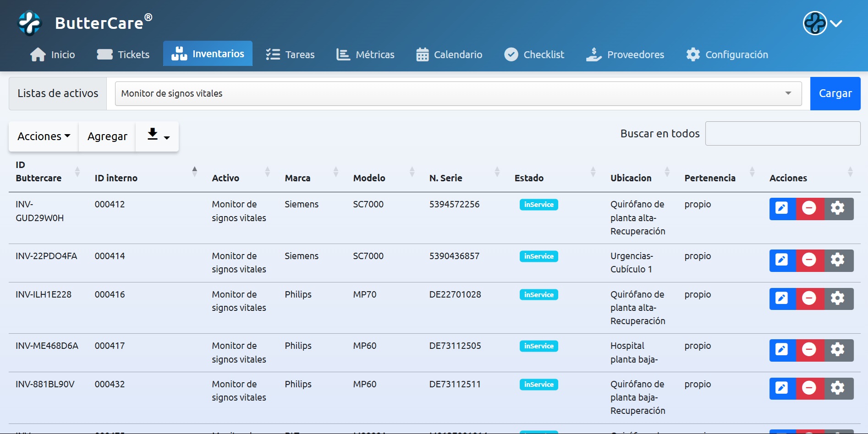Expand the Acciones dropdown menu

click(x=43, y=136)
